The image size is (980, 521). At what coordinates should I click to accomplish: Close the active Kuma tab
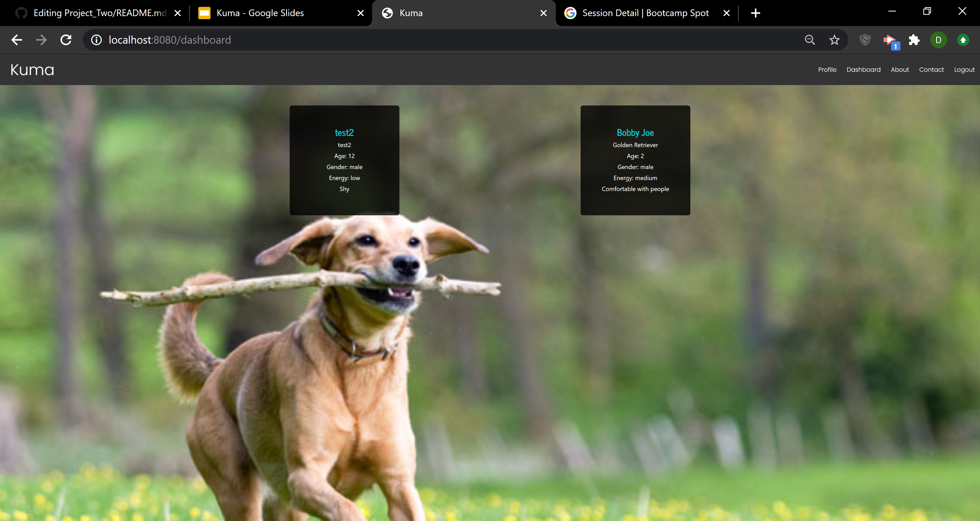click(x=544, y=13)
